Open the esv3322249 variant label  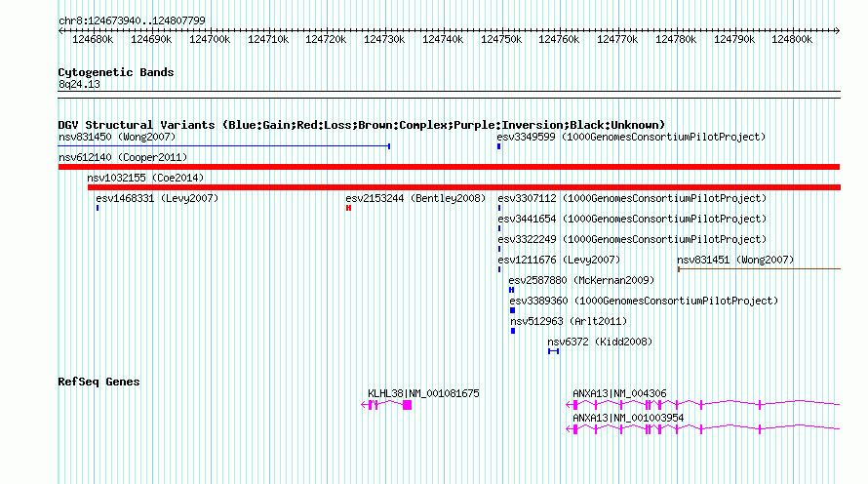(632, 239)
